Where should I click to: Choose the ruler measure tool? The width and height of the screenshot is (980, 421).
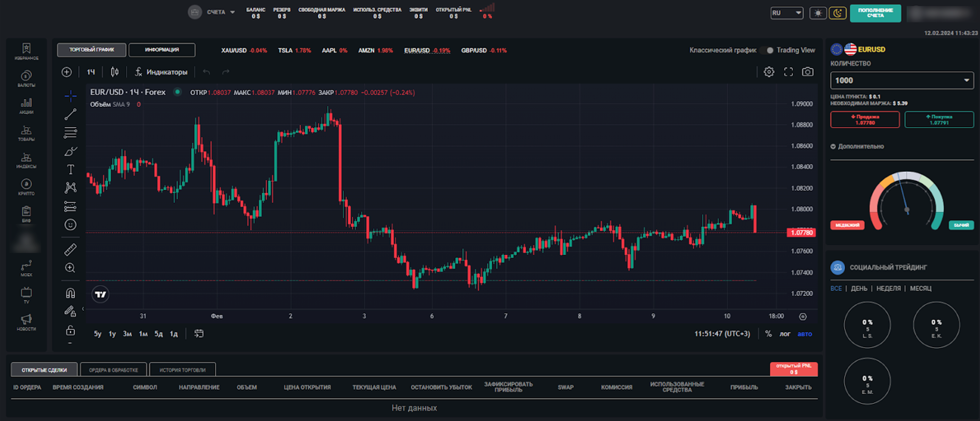(x=71, y=249)
